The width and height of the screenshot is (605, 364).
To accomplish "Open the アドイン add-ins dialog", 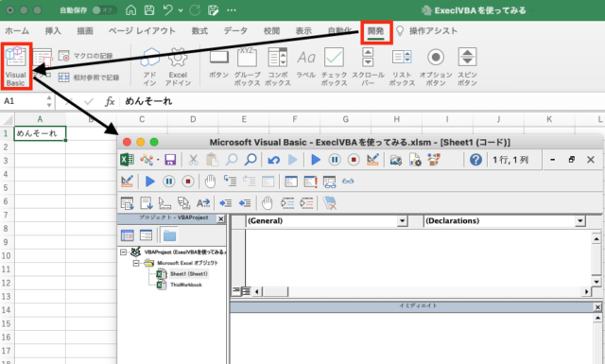I will tap(149, 66).
